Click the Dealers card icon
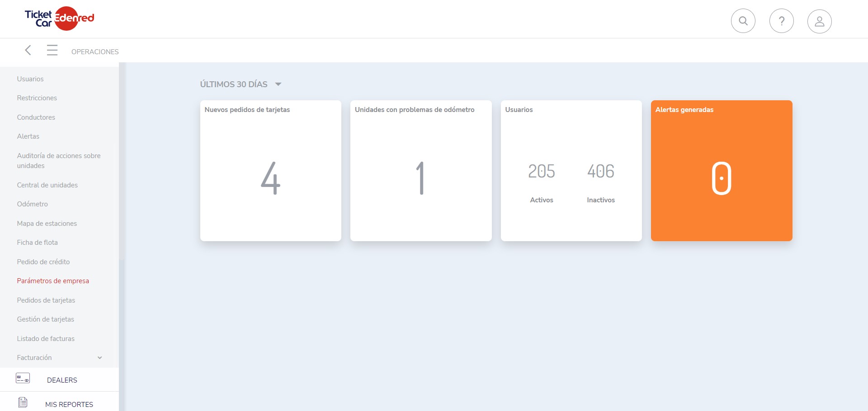This screenshot has width=868, height=411. [x=23, y=378]
